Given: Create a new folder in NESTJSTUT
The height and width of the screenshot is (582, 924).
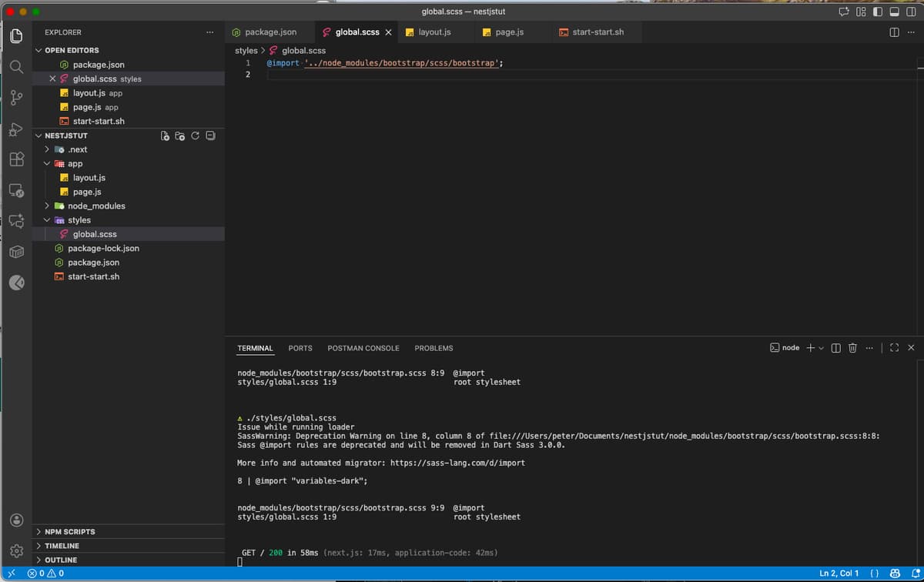Looking at the screenshot, I should click(180, 135).
